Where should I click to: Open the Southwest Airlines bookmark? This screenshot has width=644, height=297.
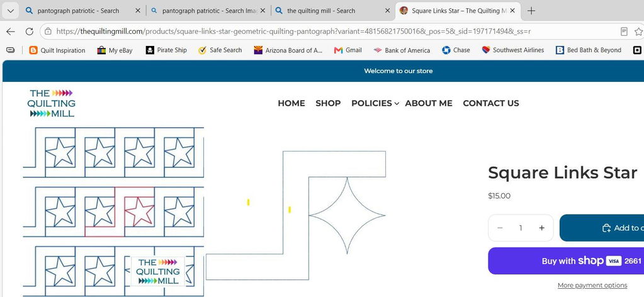(x=513, y=50)
